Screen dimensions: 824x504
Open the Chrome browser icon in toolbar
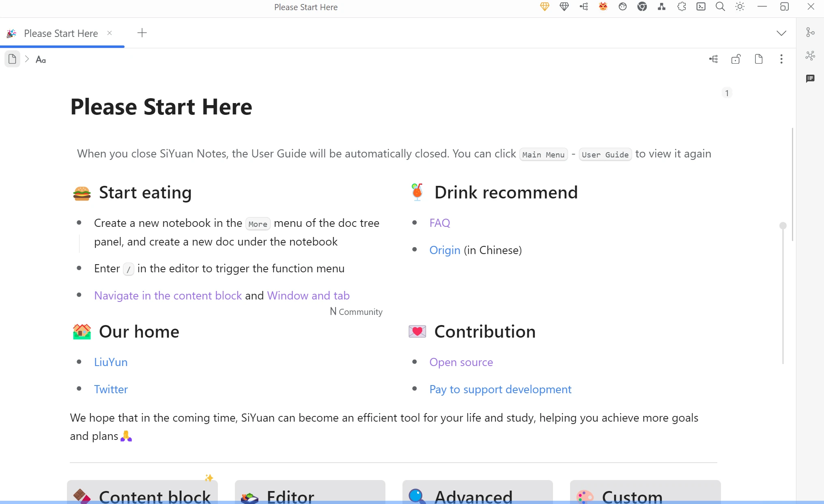[642, 7]
